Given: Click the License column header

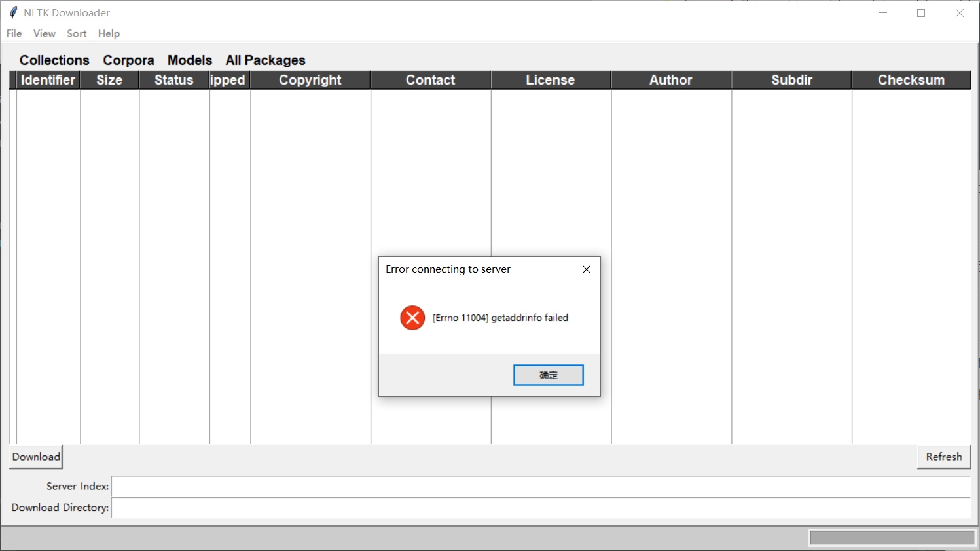Looking at the screenshot, I should point(551,80).
